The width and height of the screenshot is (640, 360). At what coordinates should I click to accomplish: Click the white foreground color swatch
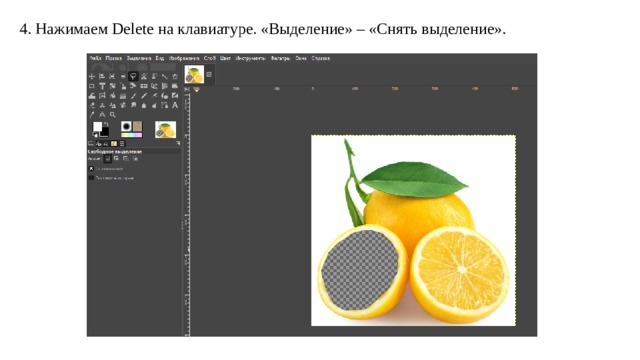[x=97, y=126]
